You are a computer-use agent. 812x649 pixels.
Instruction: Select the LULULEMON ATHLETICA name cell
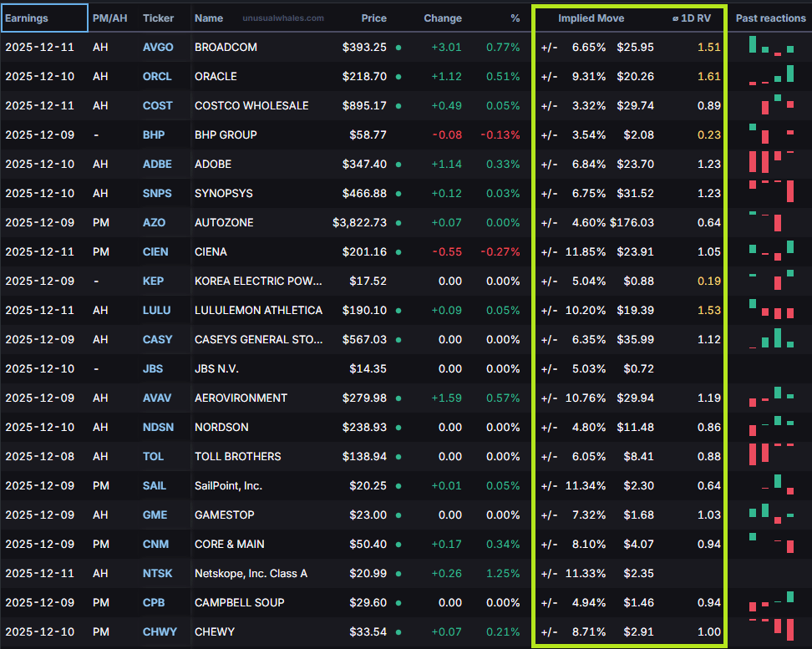click(x=258, y=310)
